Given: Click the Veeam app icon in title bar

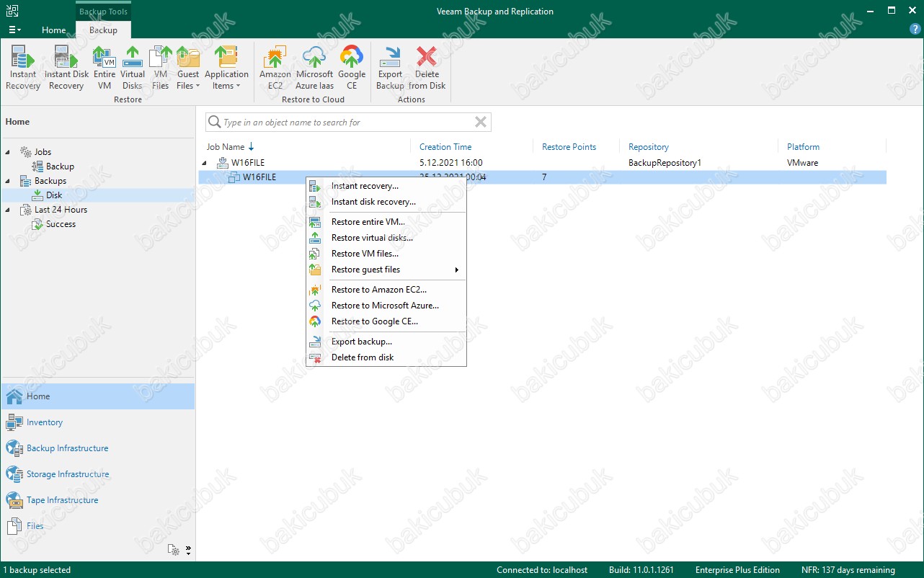Looking at the screenshot, I should click(x=12, y=10).
